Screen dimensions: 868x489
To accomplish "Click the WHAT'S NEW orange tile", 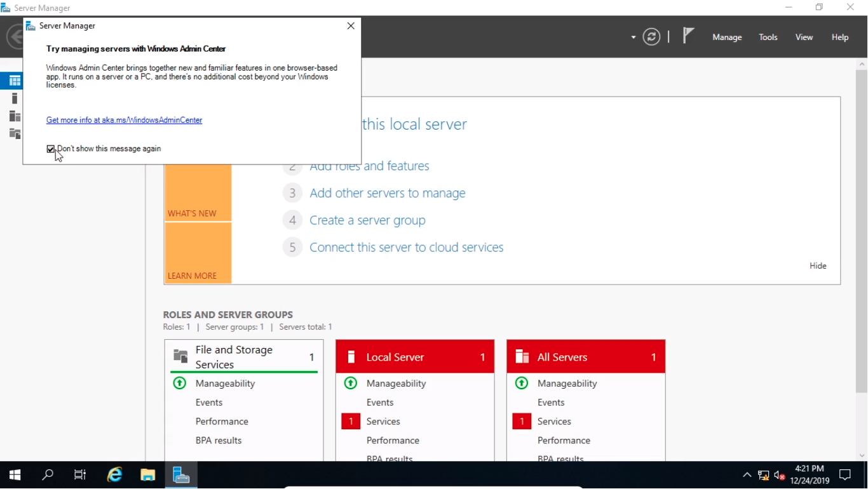I will point(198,194).
